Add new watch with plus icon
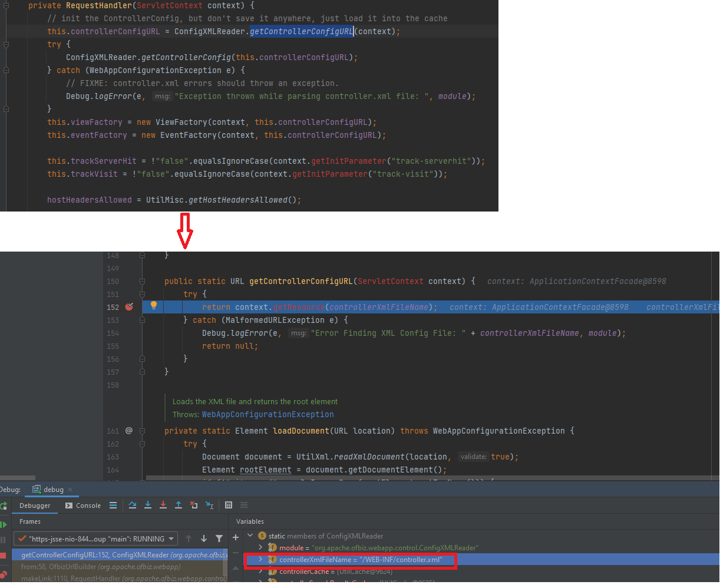 (236, 537)
